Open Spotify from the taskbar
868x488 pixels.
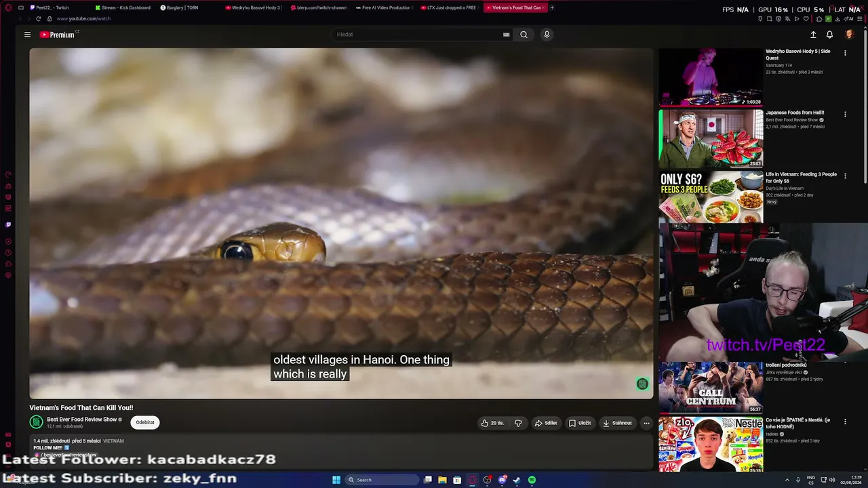[x=532, y=480]
